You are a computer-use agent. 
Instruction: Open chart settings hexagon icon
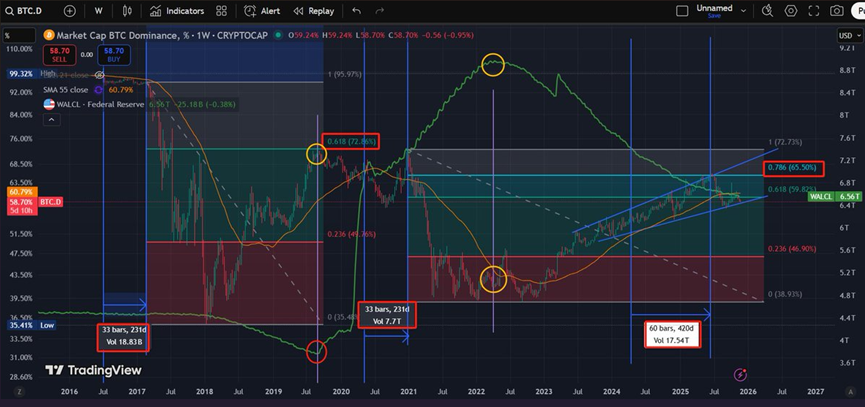(791, 11)
